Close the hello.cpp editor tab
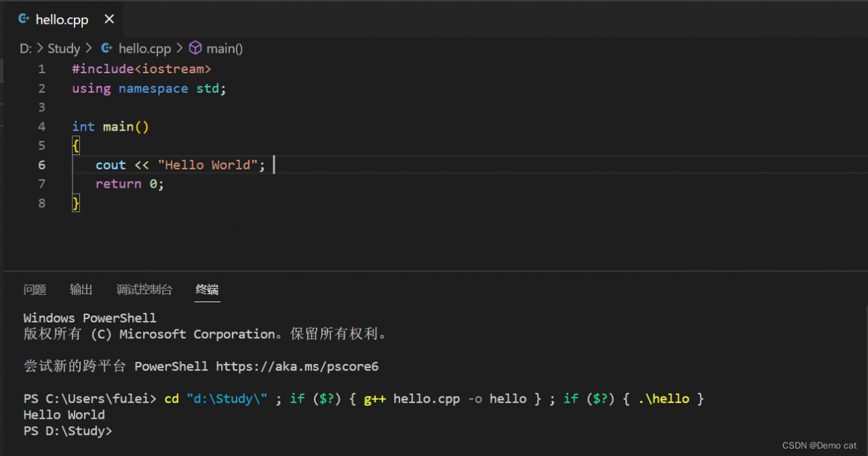This screenshot has height=456, width=868. pyautogui.click(x=109, y=20)
